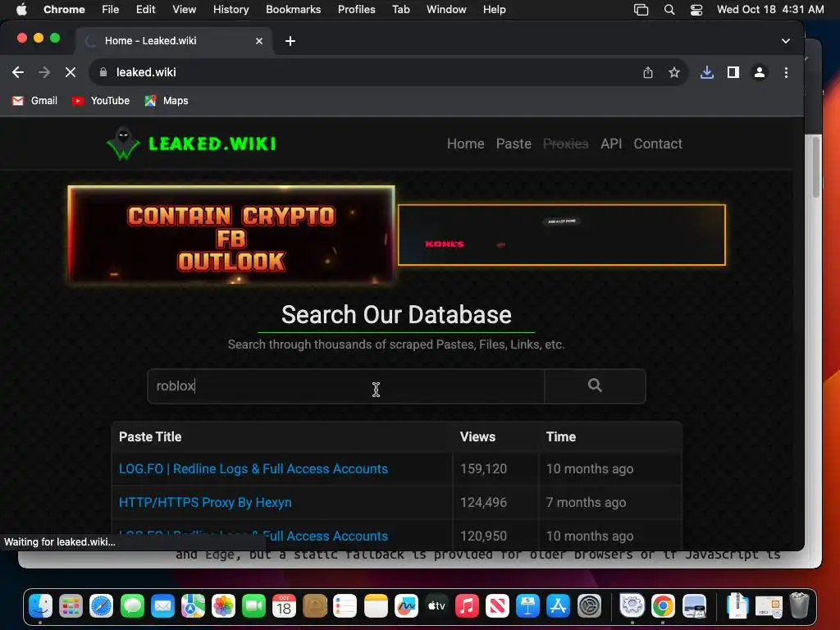
Task: Open the API nav link
Action: [611, 144]
